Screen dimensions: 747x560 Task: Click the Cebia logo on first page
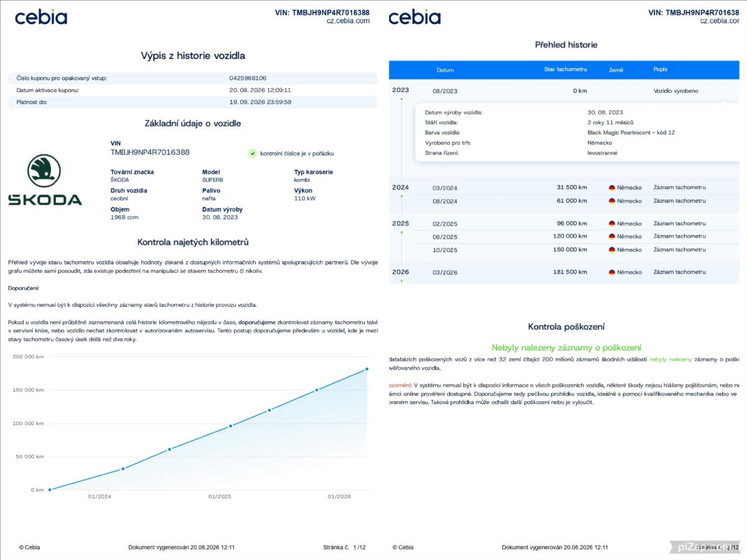[41, 17]
